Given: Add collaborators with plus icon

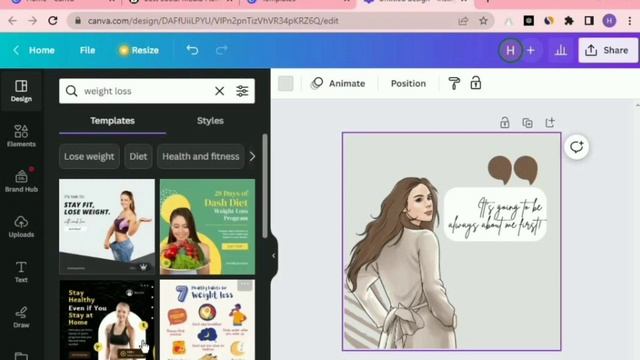Looking at the screenshot, I should (x=531, y=50).
